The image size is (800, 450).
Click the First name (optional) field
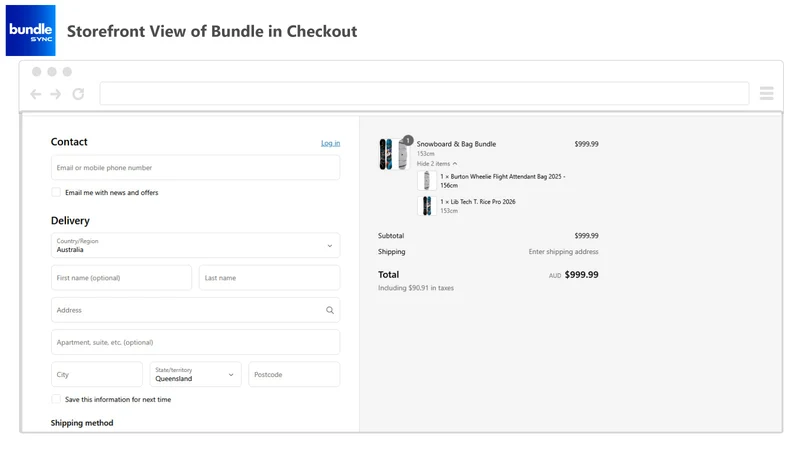[x=121, y=278]
